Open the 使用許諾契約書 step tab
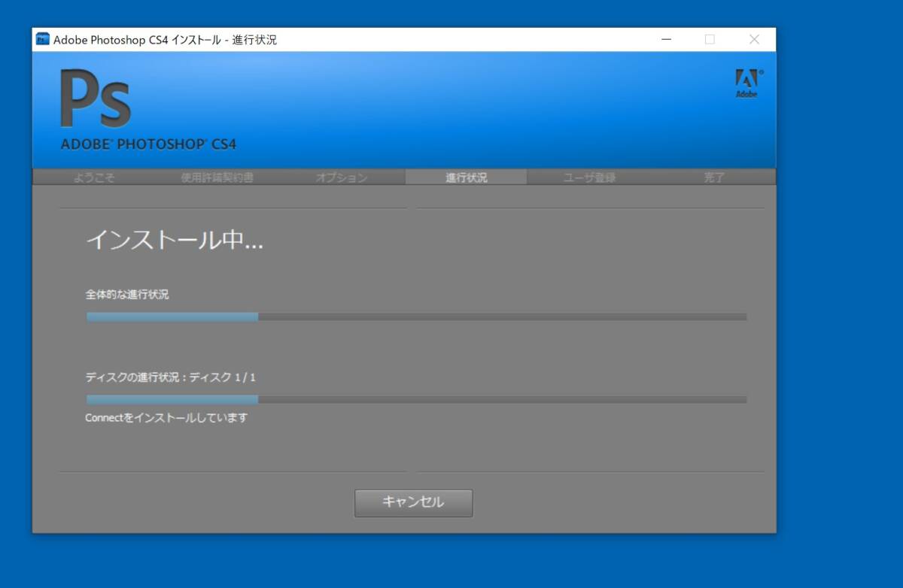903x588 pixels. point(217,178)
